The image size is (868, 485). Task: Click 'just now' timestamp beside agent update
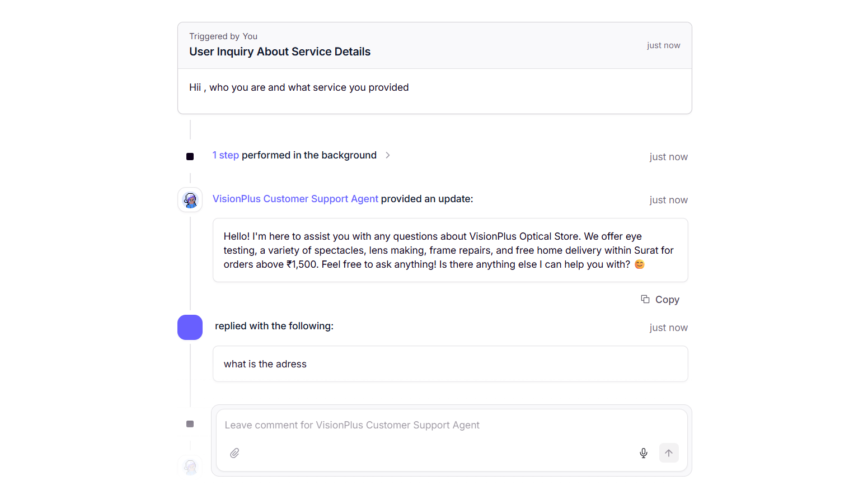pos(668,200)
